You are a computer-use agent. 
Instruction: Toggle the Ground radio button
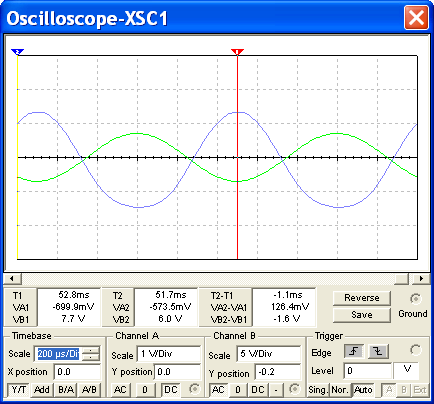[x=415, y=299]
